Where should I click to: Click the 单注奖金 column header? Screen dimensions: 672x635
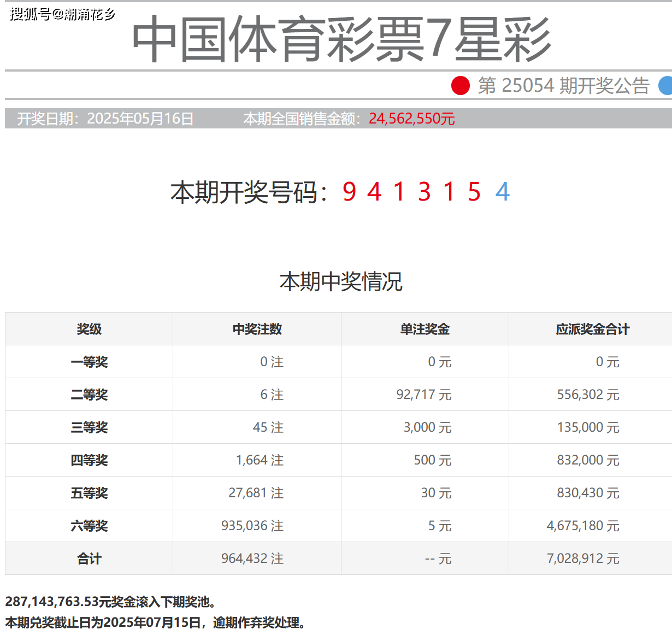coord(425,329)
